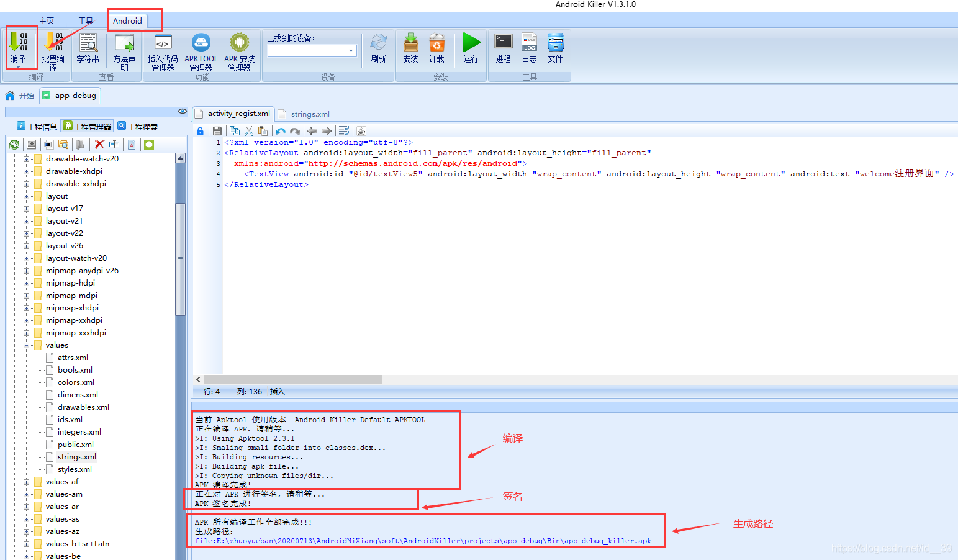This screenshot has height=560, width=958.
Task: Open the 文件 file browser
Action: point(556,42)
